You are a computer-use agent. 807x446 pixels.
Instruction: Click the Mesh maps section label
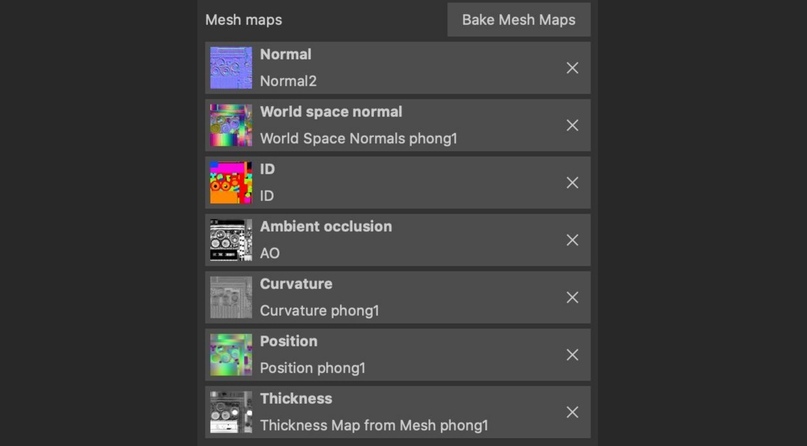point(243,20)
